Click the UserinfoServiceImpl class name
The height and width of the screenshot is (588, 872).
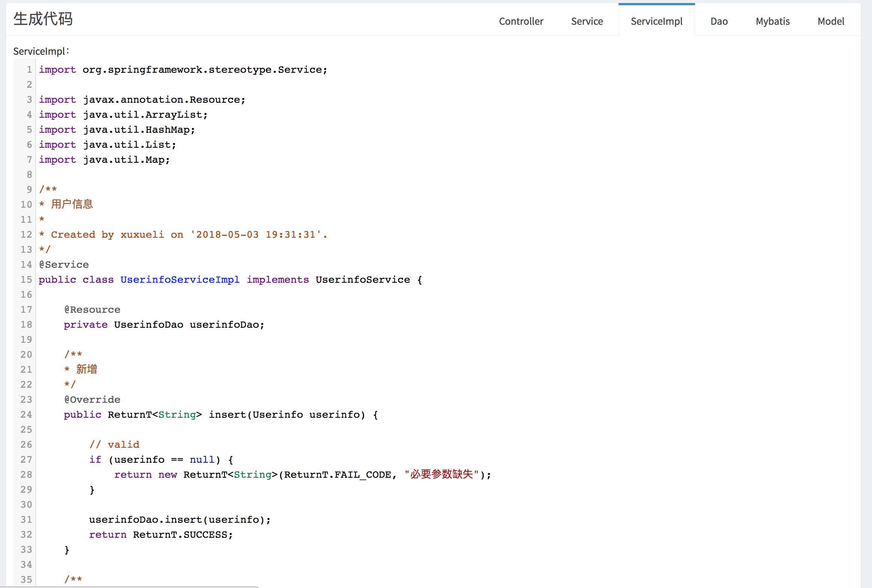180,280
